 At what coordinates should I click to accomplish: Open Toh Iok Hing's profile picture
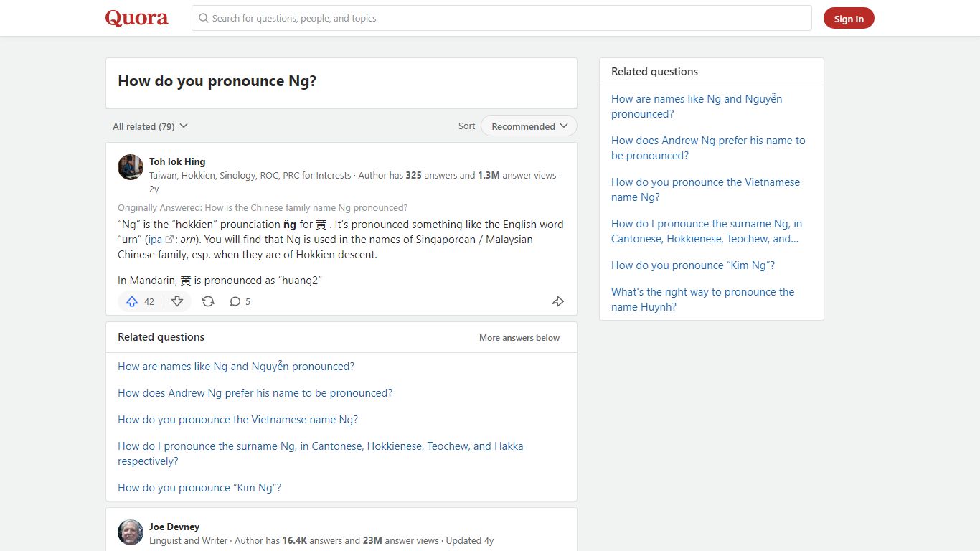[131, 167]
